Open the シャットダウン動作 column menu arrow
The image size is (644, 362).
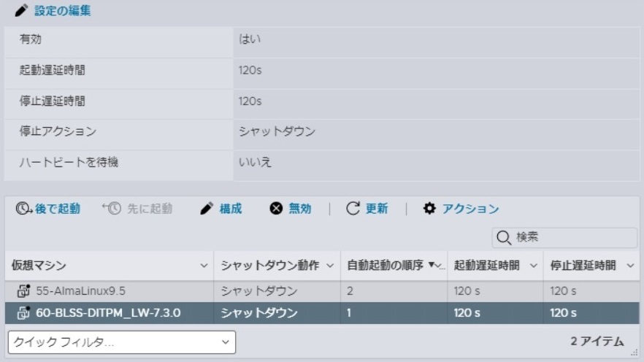pyautogui.click(x=330, y=266)
